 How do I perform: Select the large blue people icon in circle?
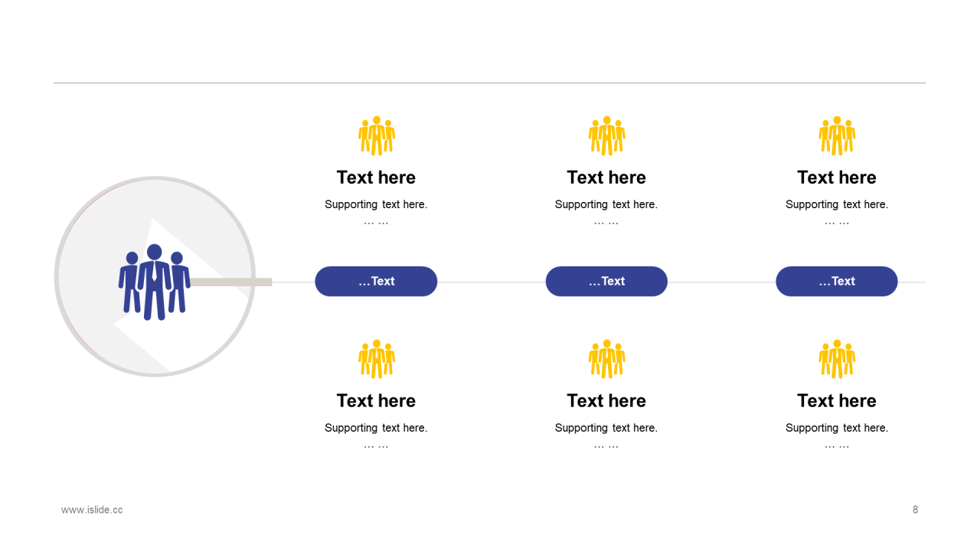click(155, 282)
